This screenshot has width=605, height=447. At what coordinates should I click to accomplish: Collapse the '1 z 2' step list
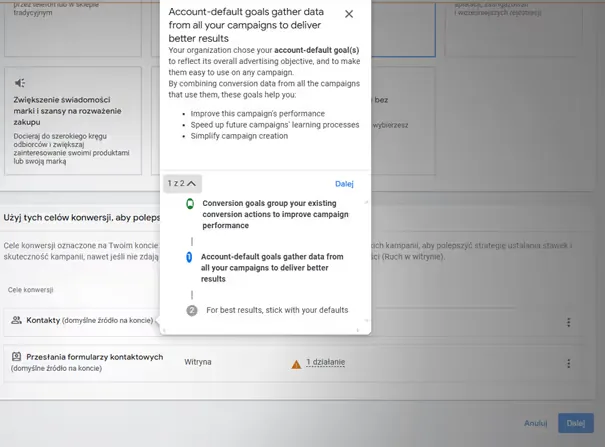pyautogui.click(x=182, y=184)
